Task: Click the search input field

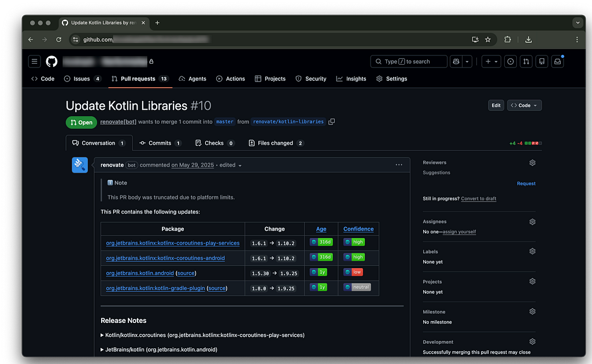Action: pyautogui.click(x=409, y=61)
